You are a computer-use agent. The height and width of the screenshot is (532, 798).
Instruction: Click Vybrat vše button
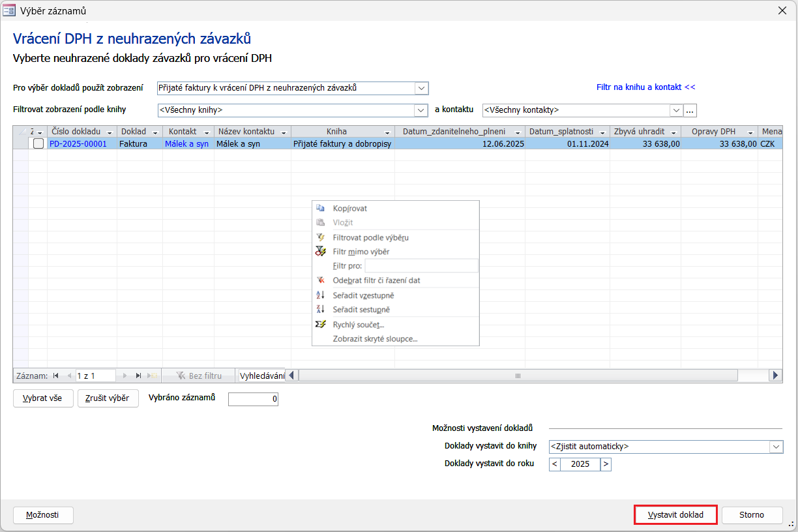tap(42, 398)
